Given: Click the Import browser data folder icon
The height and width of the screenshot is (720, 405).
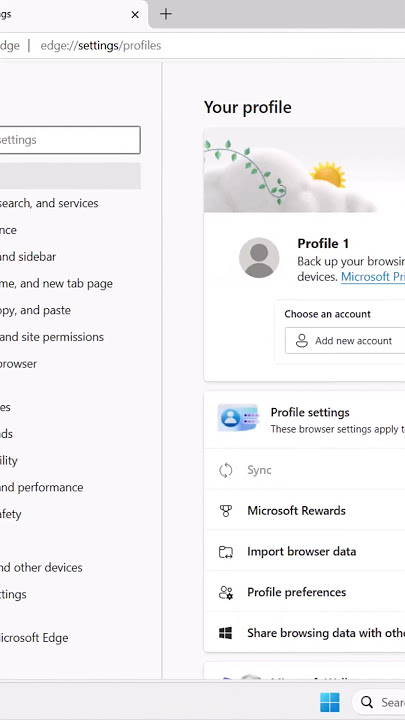Looking at the screenshot, I should (225, 551).
